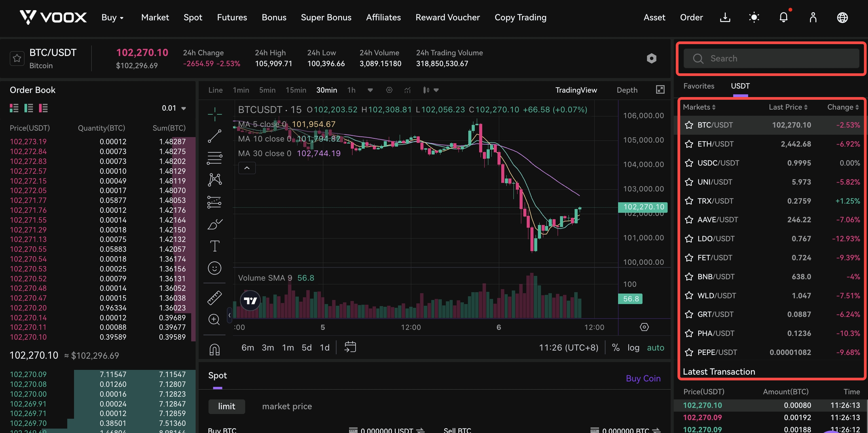Viewport: 868px width, 433px height.
Task: Toggle the BTC/USDT header favorite star
Action: (x=17, y=58)
